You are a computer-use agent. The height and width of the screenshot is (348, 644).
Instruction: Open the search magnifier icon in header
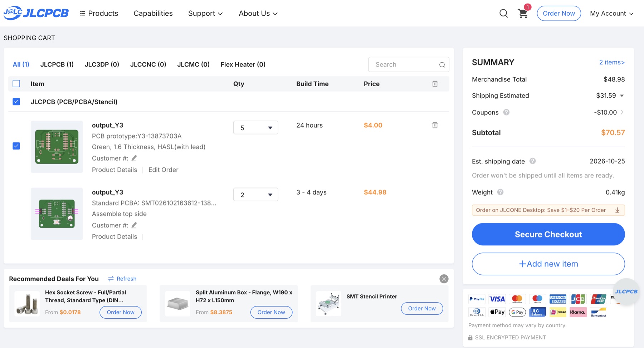point(503,14)
